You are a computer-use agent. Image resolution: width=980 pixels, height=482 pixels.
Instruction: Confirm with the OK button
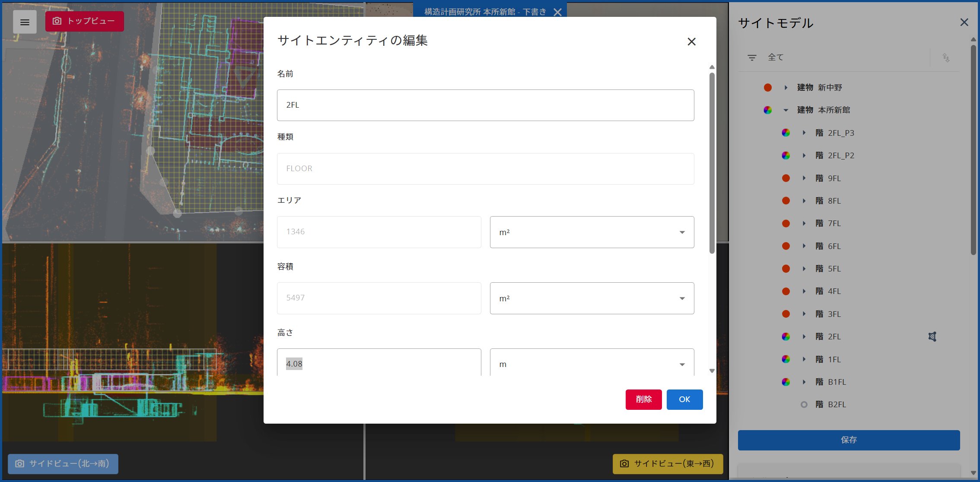point(684,399)
